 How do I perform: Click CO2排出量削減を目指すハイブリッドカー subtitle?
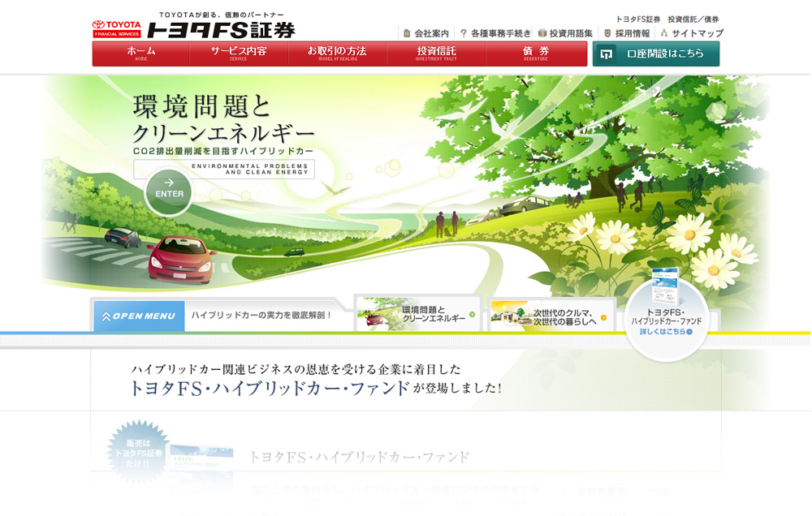(x=223, y=151)
